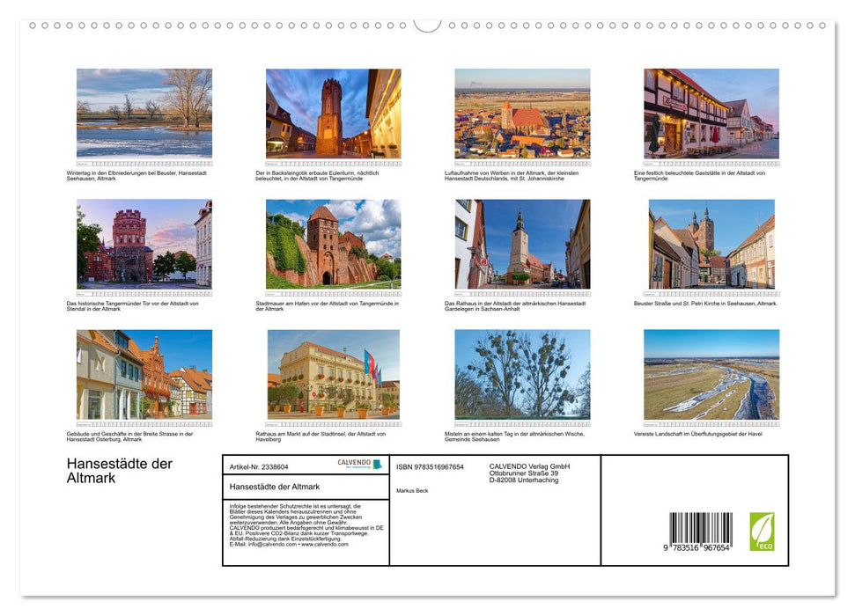Viewport: 855px width, 616px height.
Task: Click address line 'Ottobrunner Straße 39'
Action: tap(523, 473)
